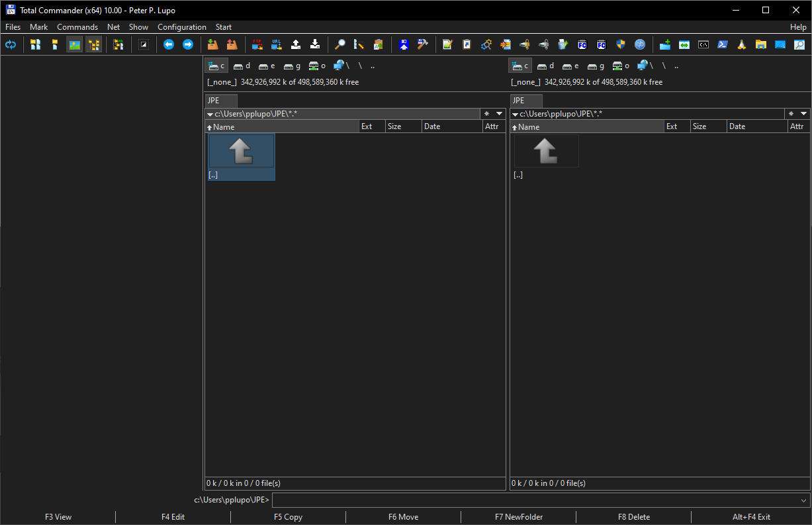Launch the PowerShell toolbar icon
This screenshot has width=812, height=525.
[x=723, y=44]
